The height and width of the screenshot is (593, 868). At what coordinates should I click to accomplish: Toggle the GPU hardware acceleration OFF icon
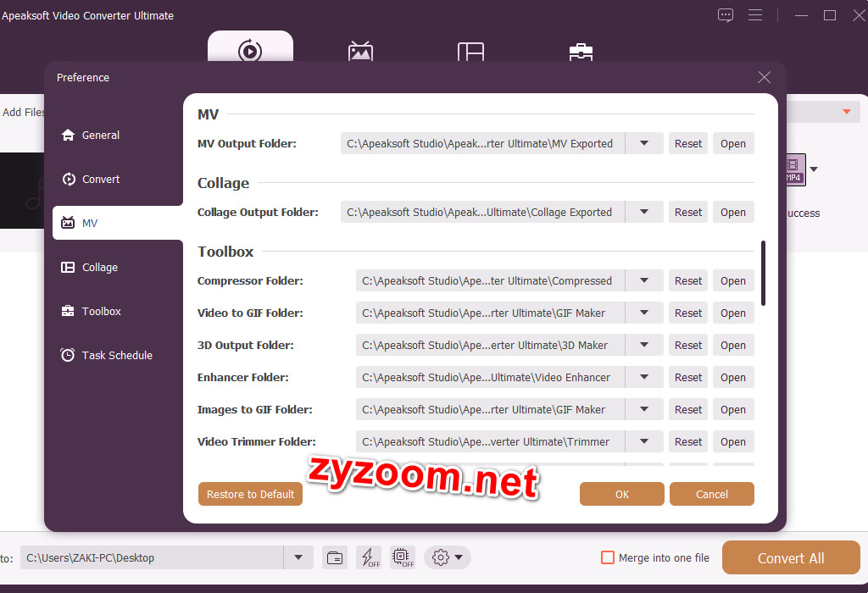[x=403, y=557]
